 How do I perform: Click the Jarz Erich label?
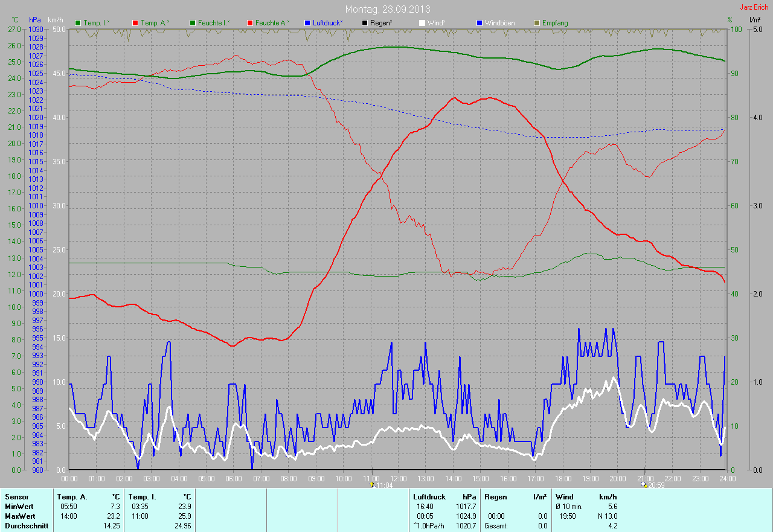[x=754, y=7]
